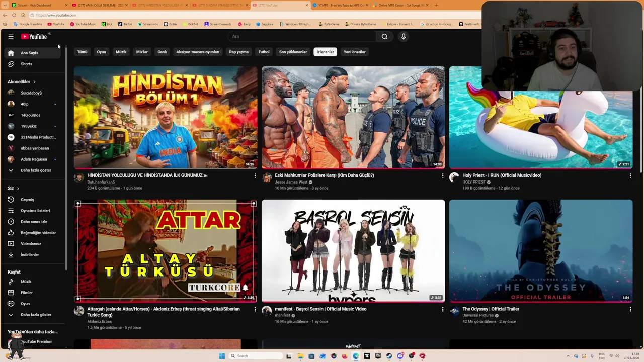Open Discord from the taskbar
This screenshot has height=362, width=644.
click(400, 356)
